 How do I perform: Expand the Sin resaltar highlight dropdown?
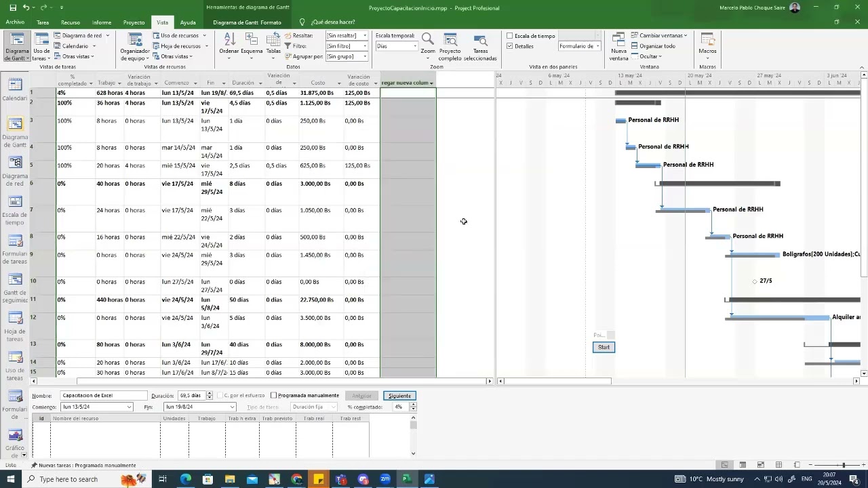tap(364, 36)
